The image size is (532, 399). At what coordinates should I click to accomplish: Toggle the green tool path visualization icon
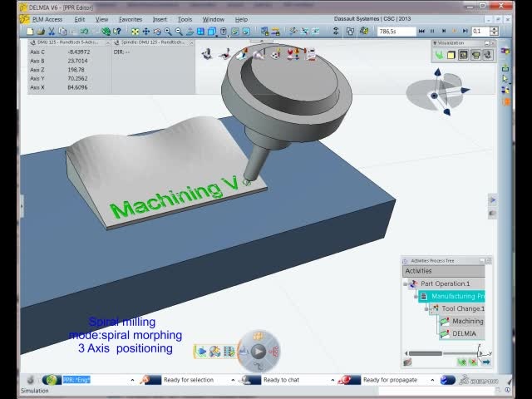440,55
